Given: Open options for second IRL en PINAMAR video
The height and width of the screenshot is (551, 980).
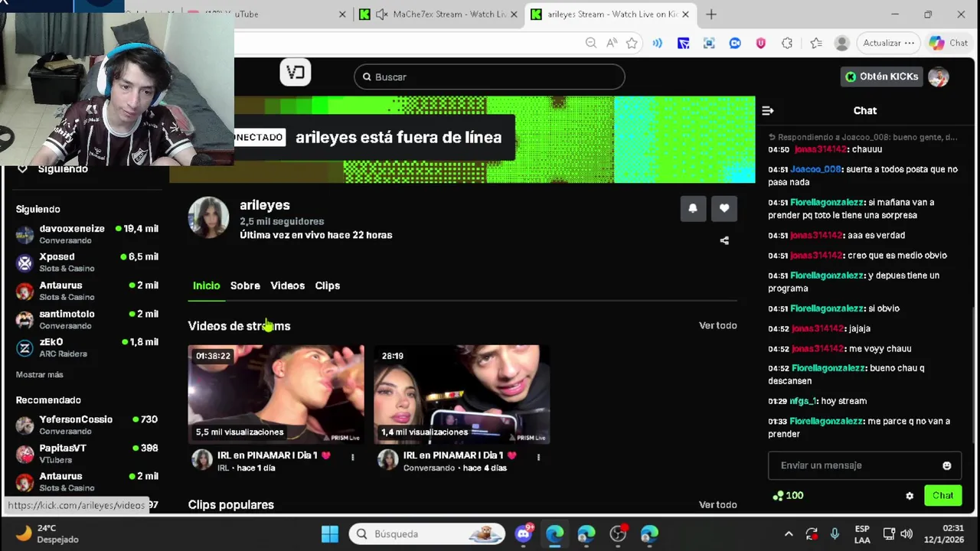Looking at the screenshot, I should point(538,457).
